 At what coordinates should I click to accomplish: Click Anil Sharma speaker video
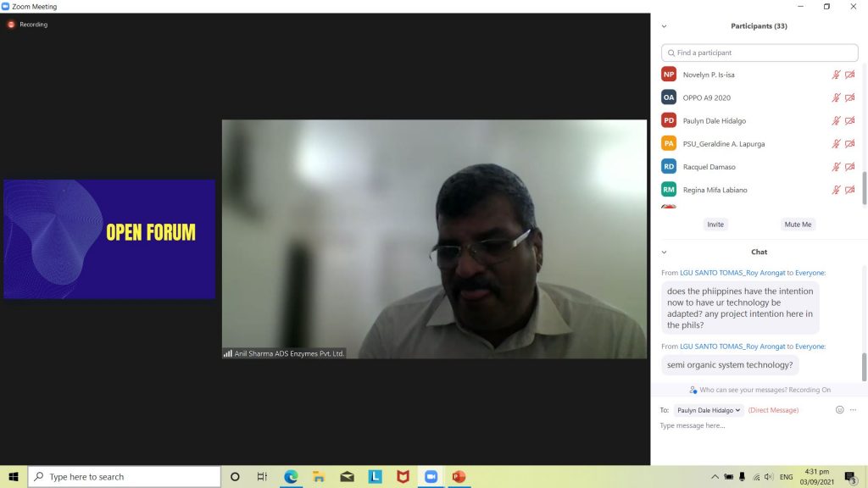pyautogui.click(x=434, y=239)
